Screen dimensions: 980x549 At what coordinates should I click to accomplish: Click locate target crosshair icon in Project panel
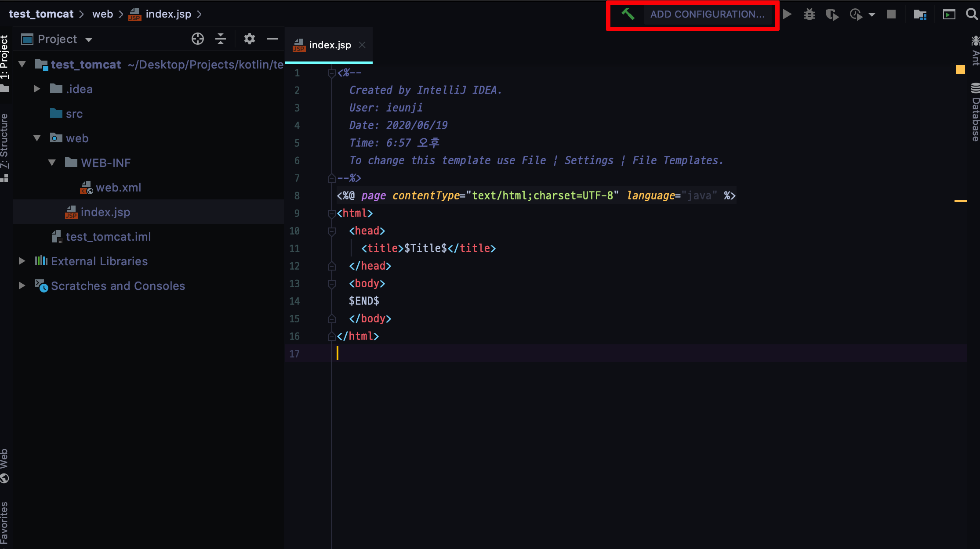(198, 39)
